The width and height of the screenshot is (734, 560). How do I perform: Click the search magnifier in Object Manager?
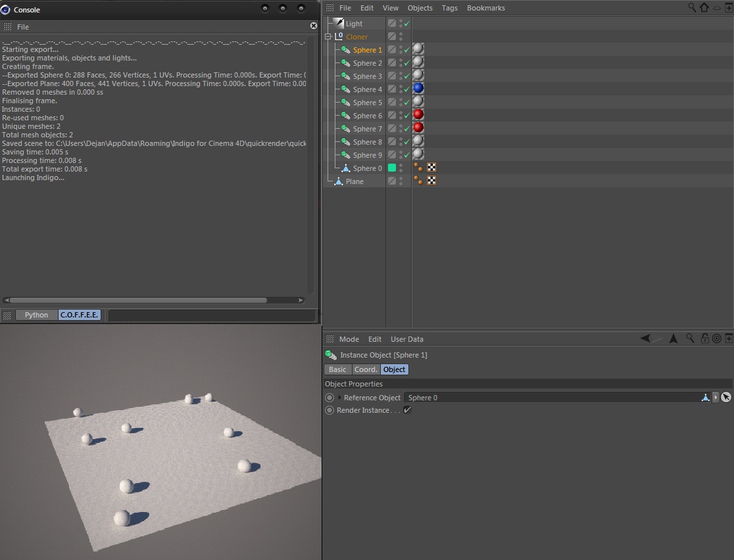(x=692, y=7)
